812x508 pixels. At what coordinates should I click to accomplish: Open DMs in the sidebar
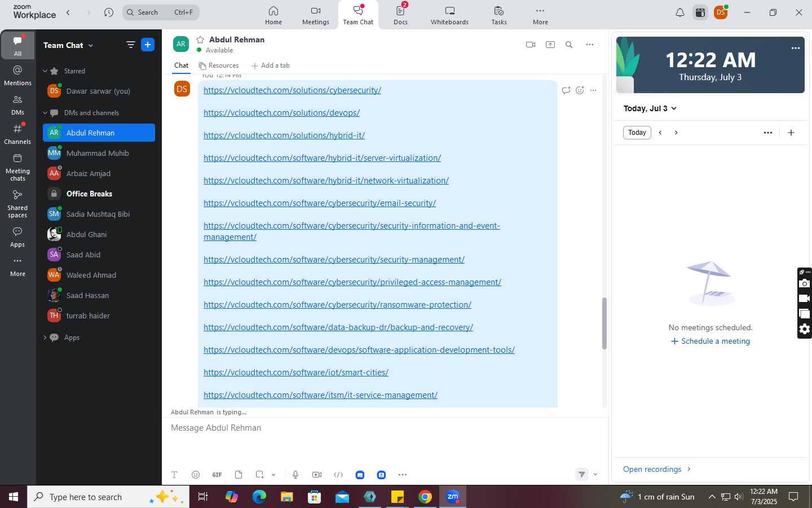tap(17, 105)
